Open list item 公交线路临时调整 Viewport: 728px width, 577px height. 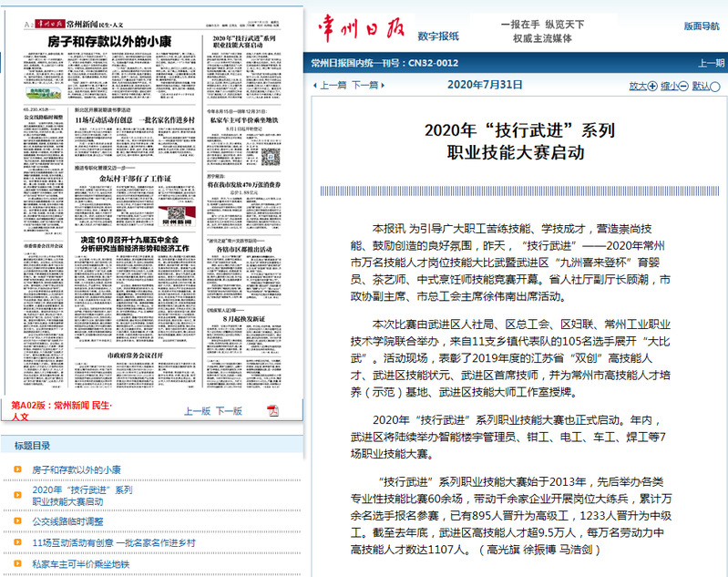[67, 521]
